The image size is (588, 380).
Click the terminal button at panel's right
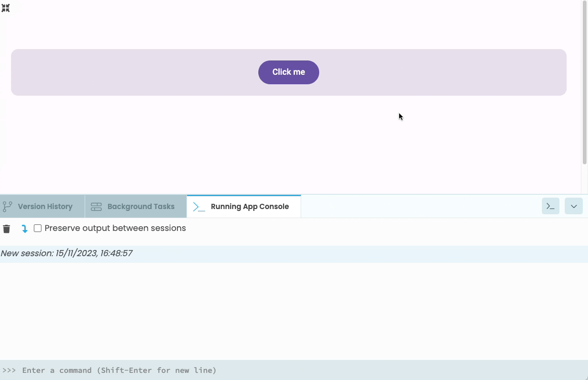tap(550, 206)
